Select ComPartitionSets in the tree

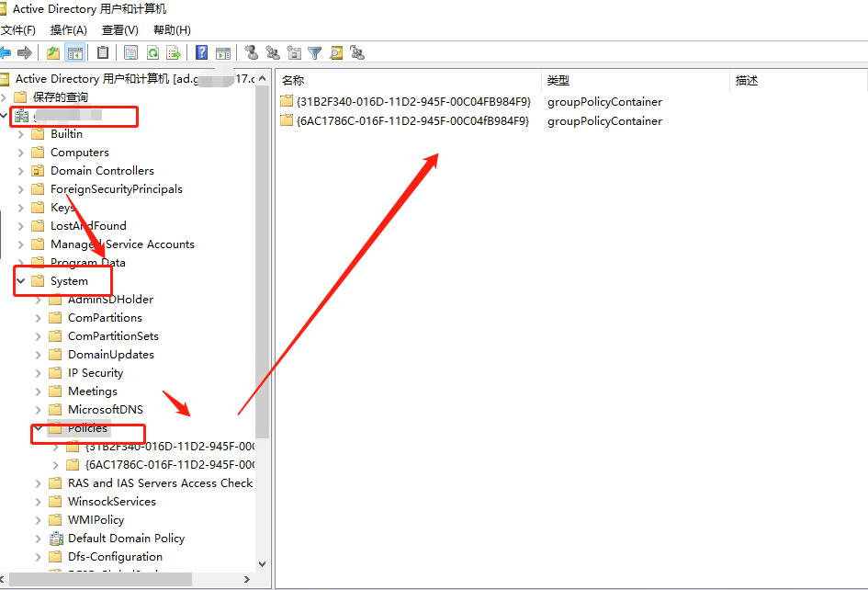(x=114, y=336)
